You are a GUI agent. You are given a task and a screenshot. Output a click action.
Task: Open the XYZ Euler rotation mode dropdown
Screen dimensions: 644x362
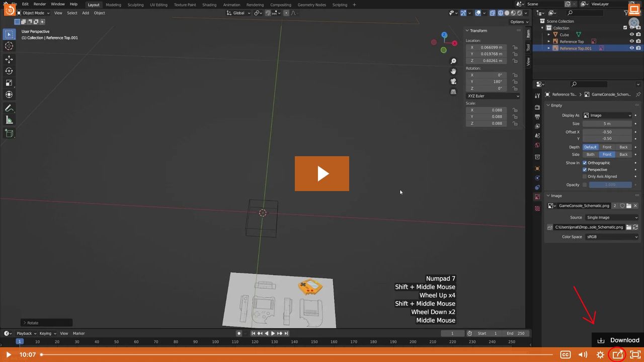pos(493,96)
